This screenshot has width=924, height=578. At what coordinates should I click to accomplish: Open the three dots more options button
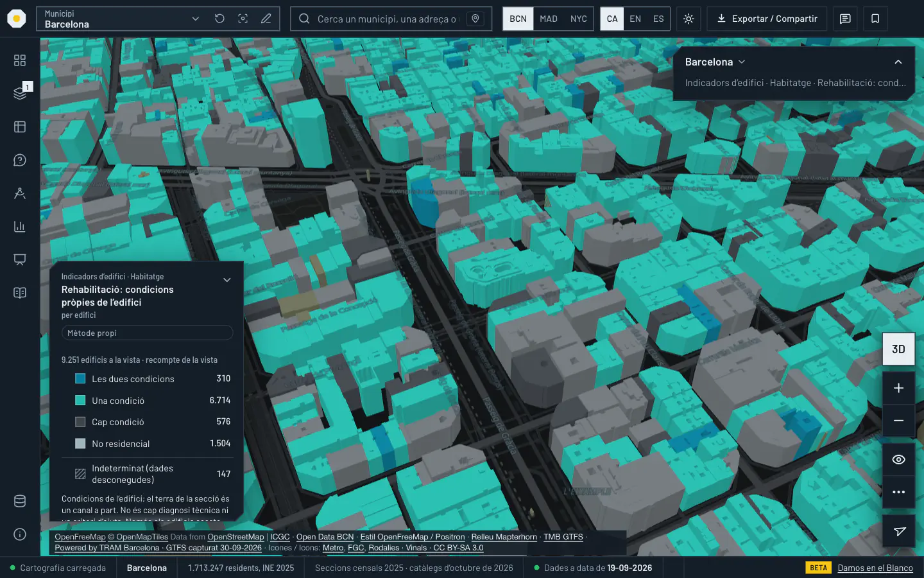coord(898,492)
